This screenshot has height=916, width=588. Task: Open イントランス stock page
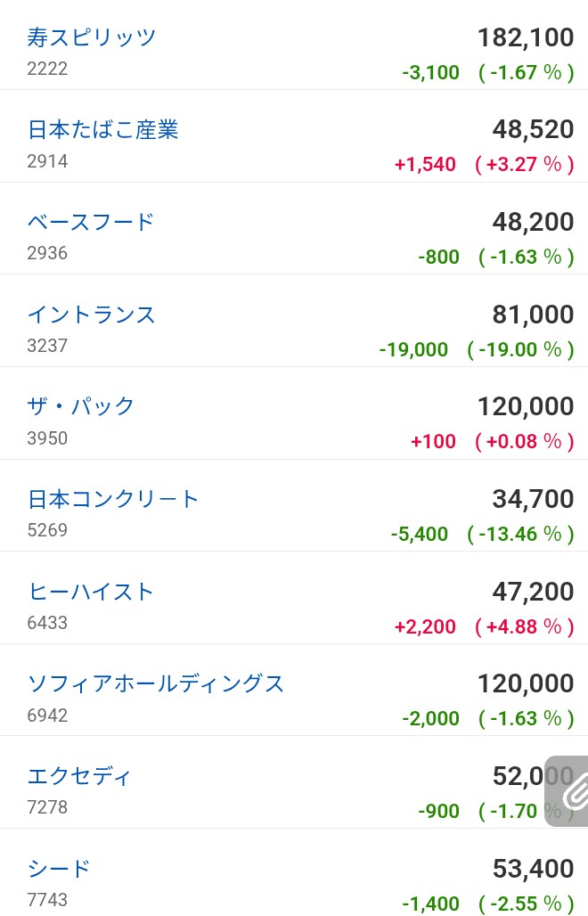pyautogui.click(x=91, y=315)
